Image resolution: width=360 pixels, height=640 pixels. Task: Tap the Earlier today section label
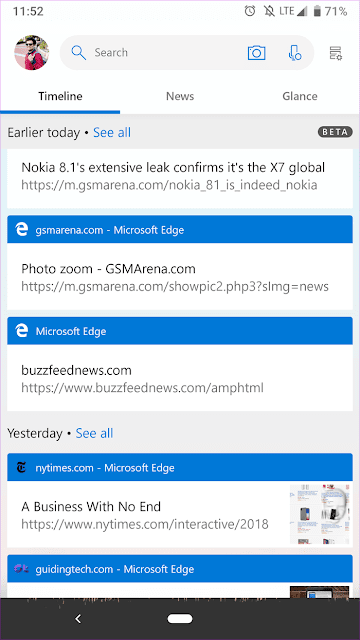click(x=44, y=132)
